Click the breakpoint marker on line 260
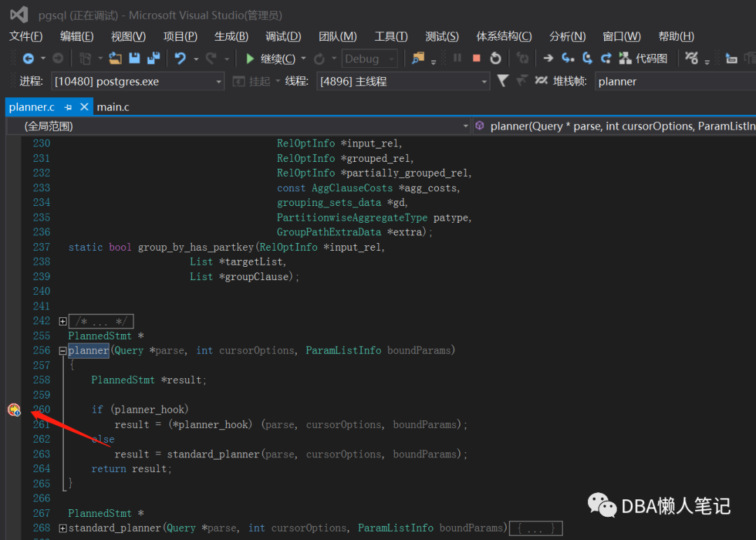The image size is (756, 540). (13, 410)
